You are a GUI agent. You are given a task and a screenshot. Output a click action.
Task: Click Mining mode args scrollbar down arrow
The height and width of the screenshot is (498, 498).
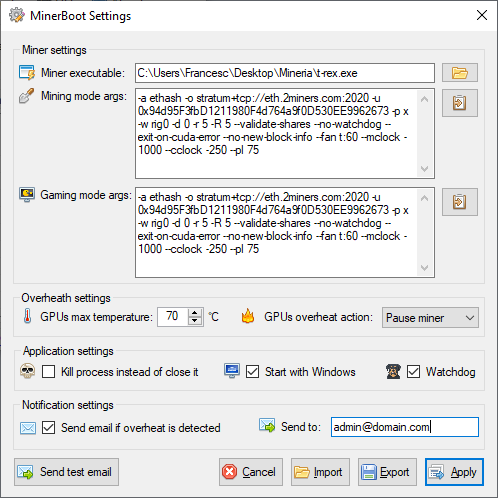424,169
